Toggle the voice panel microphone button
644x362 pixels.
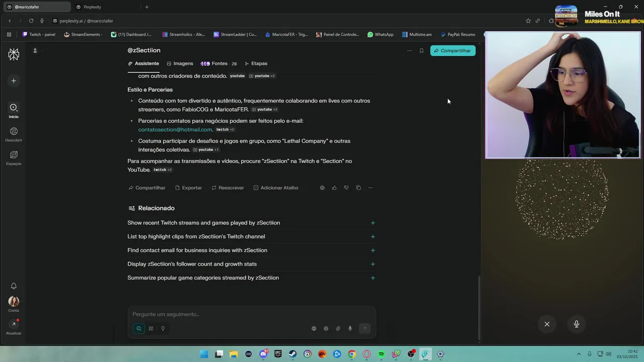pos(577,324)
